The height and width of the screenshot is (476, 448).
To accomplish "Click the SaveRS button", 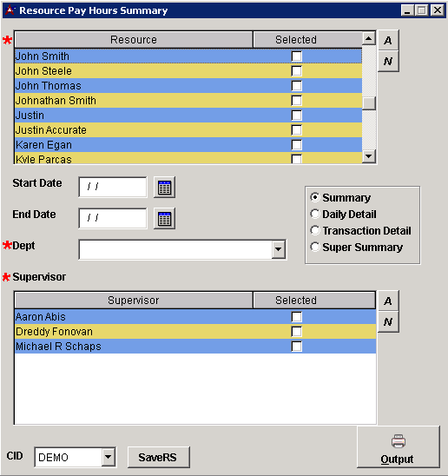I will [158, 457].
